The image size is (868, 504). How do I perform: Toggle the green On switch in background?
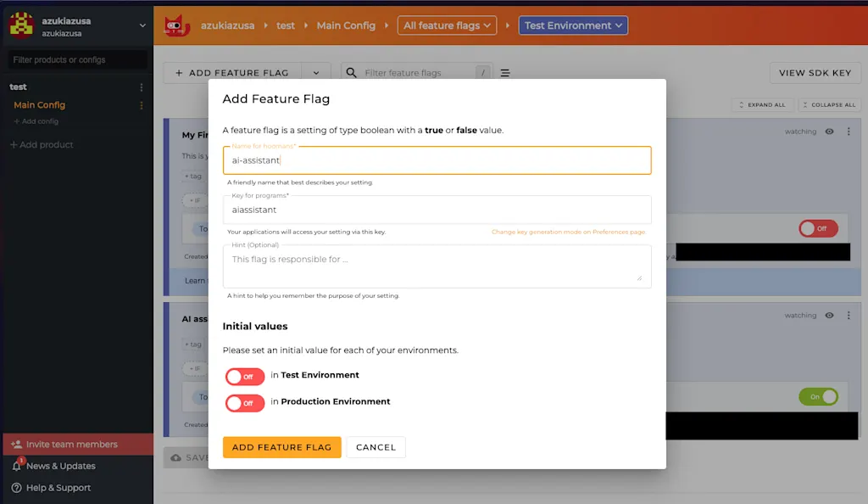[818, 396]
